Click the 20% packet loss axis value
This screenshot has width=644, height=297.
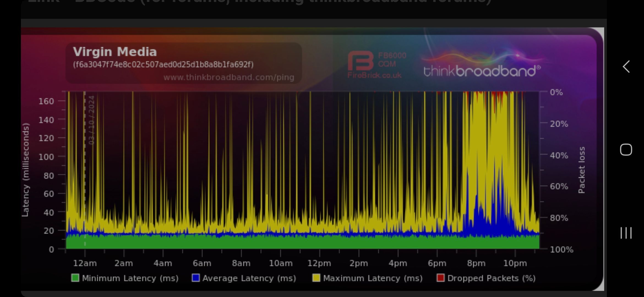[x=559, y=124]
